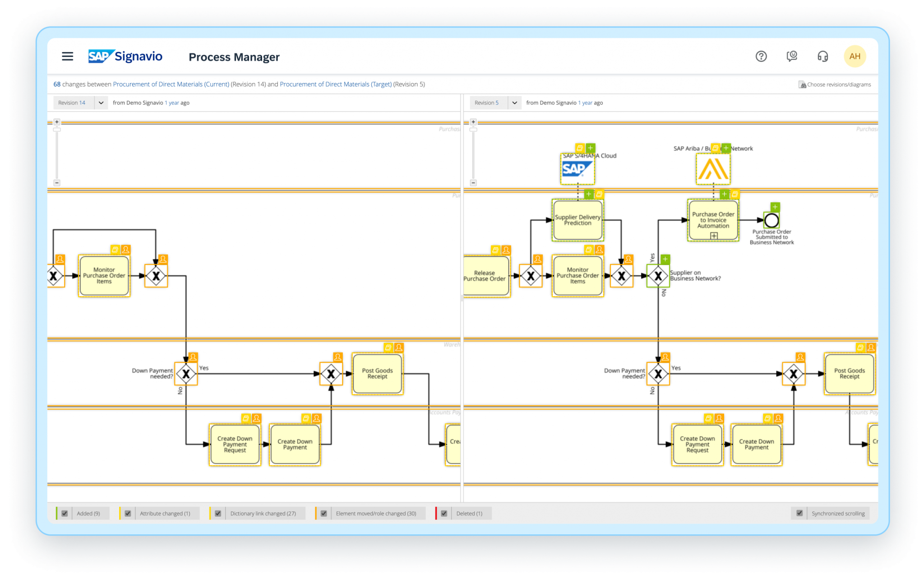Click the SAP Signavio Process Manager logo
Viewport: 924px width, 579px height.
click(x=127, y=56)
